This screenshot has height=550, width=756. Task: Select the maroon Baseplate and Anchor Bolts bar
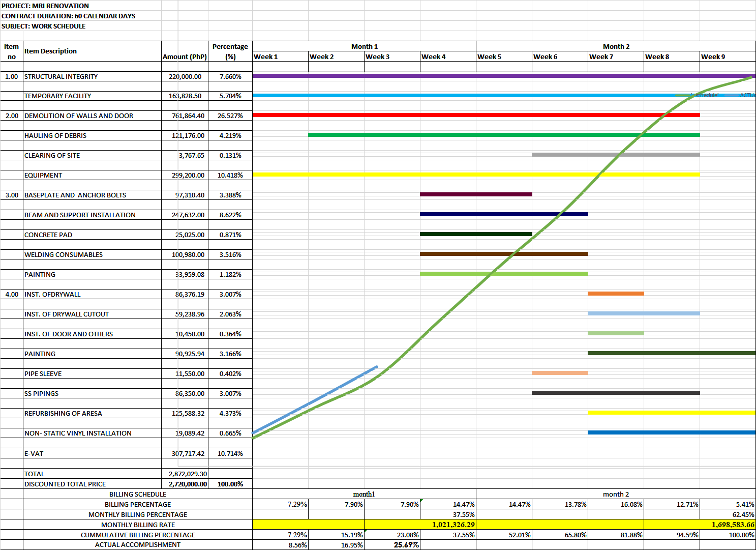(476, 194)
